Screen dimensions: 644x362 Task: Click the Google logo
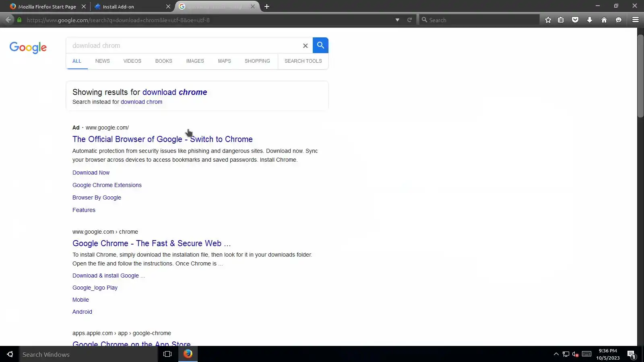(x=28, y=47)
